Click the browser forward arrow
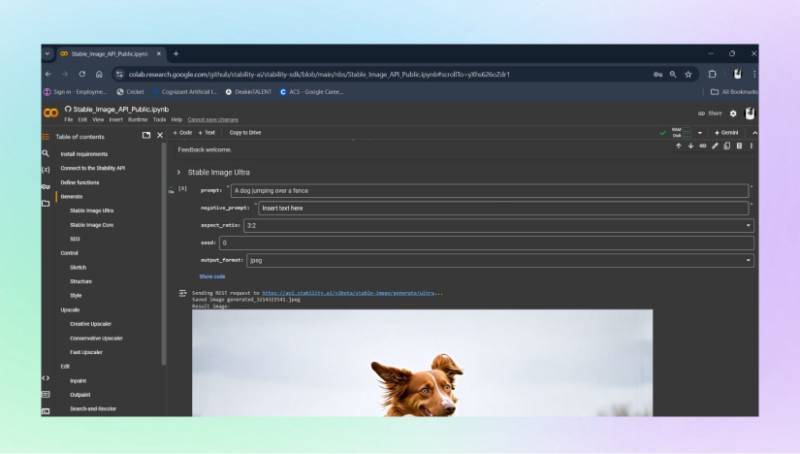This screenshot has width=800, height=454. click(x=65, y=74)
